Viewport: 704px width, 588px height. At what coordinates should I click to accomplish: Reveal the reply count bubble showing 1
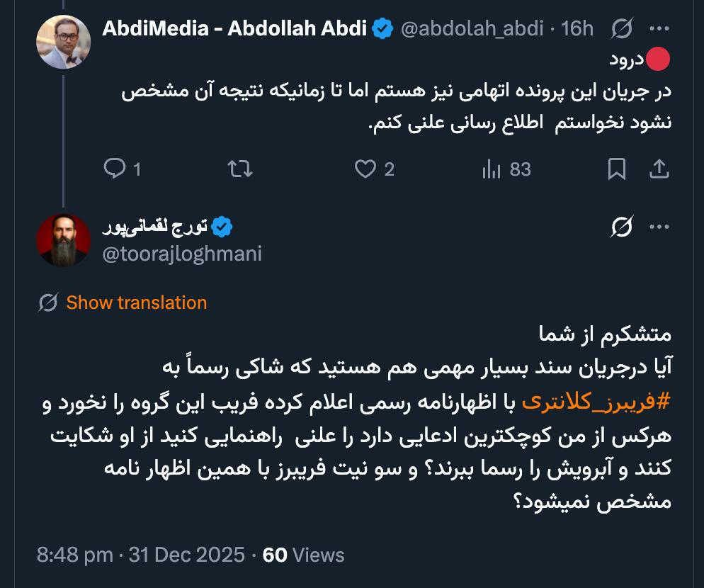(135, 169)
